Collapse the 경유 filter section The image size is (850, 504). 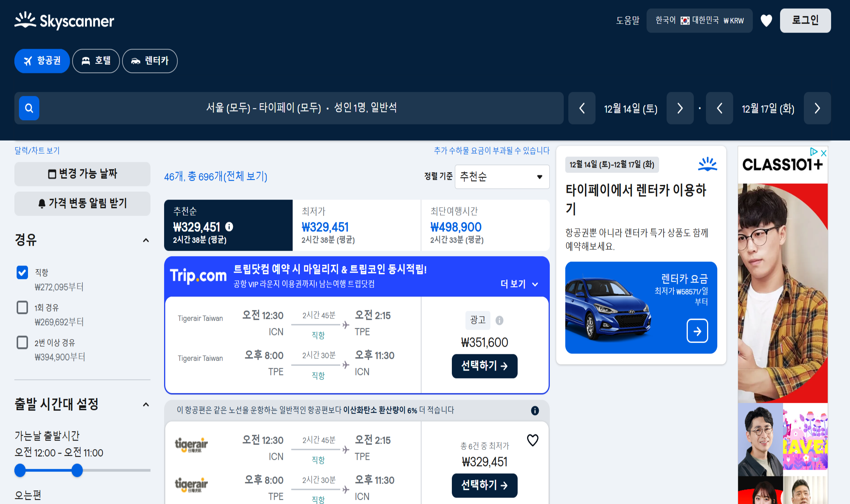coord(146,240)
